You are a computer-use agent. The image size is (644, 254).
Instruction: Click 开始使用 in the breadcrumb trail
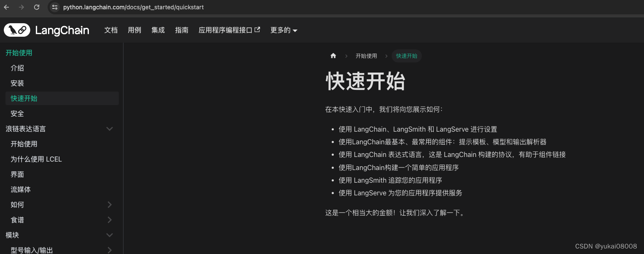coord(366,56)
